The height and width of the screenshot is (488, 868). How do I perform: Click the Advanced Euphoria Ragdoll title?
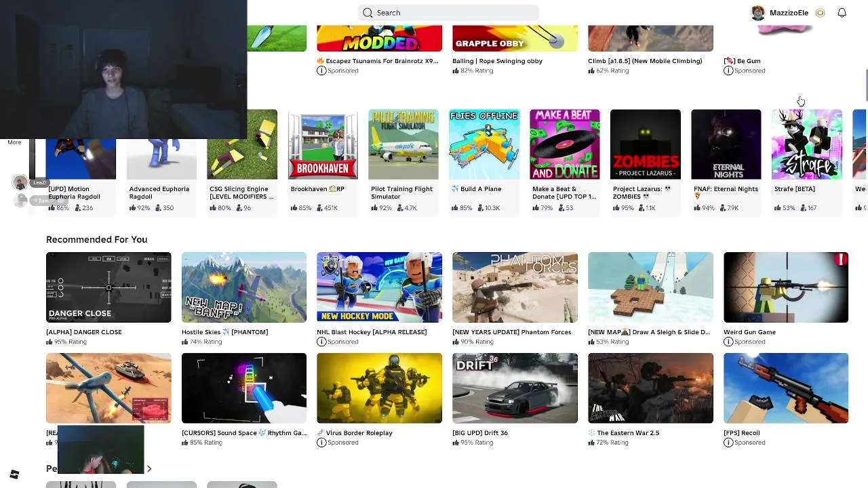click(159, 193)
